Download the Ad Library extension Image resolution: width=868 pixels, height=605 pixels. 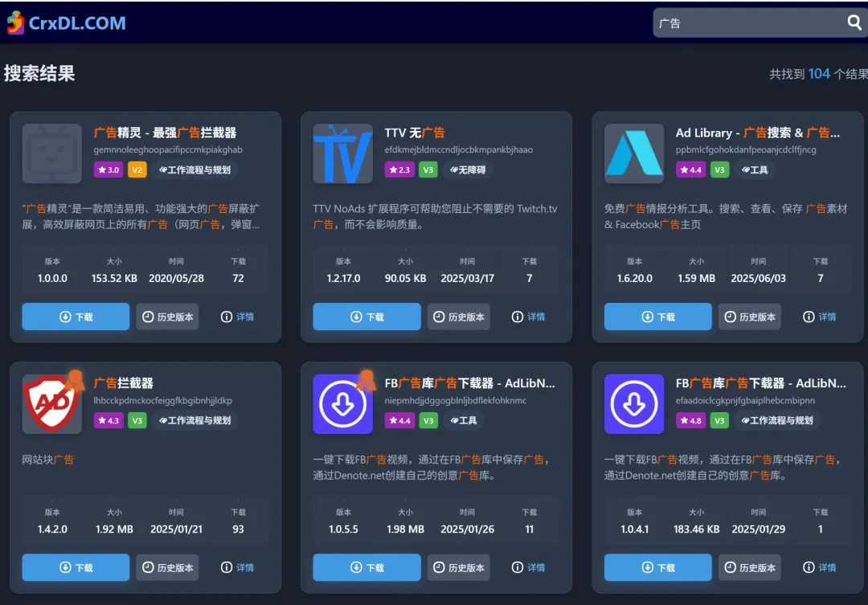657,317
